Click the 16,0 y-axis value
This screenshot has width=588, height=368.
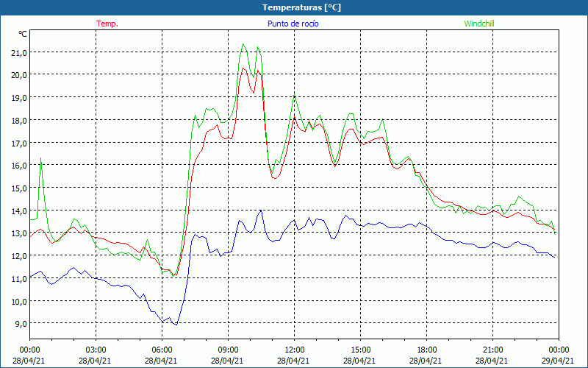point(19,166)
